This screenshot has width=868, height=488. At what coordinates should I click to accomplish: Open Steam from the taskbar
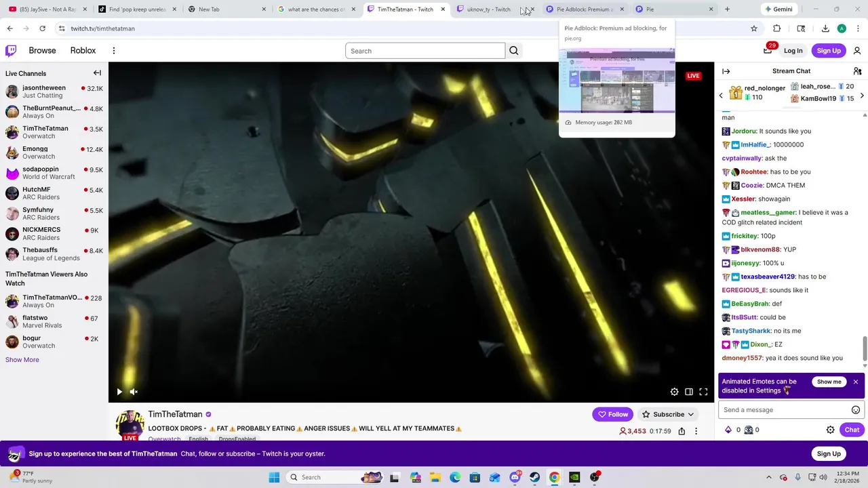534,477
